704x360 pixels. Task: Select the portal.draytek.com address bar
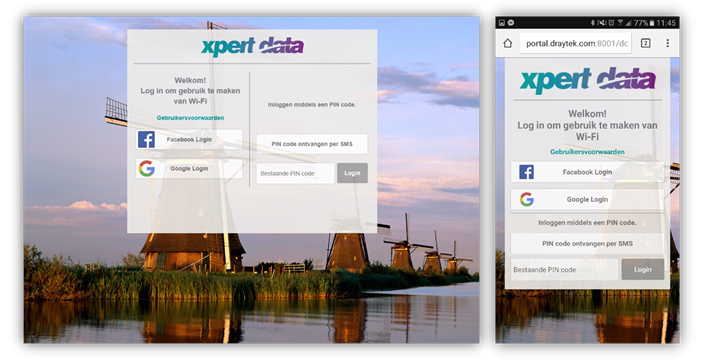[x=576, y=43]
